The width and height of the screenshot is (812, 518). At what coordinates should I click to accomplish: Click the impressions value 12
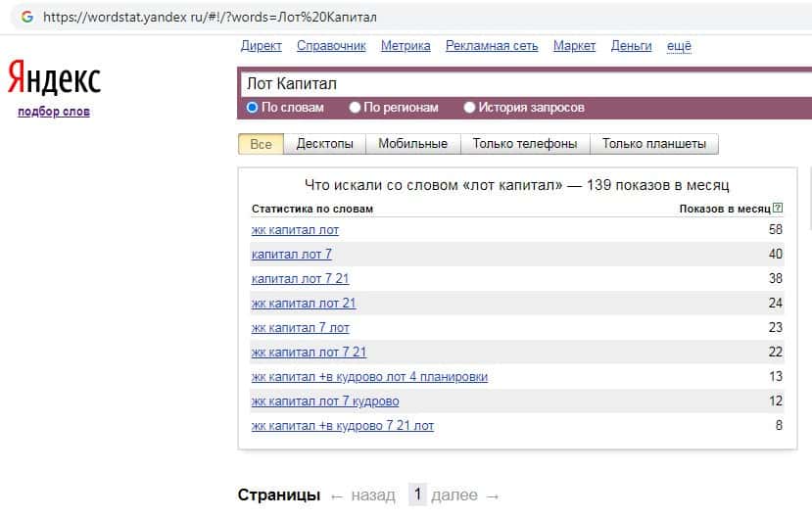click(776, 400)
